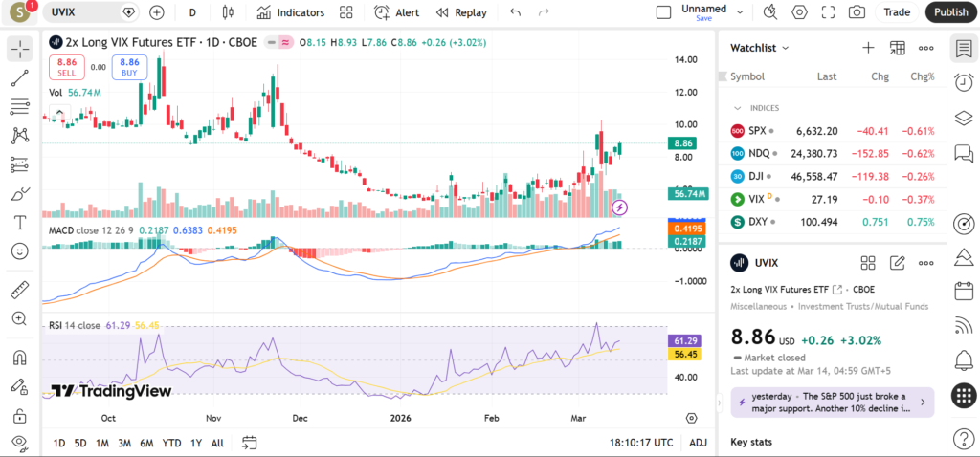Viewport: 980px width, 457px height.
Task: Switch to the YTD time range
Action: pyautogui.click(x=172, y=443)
